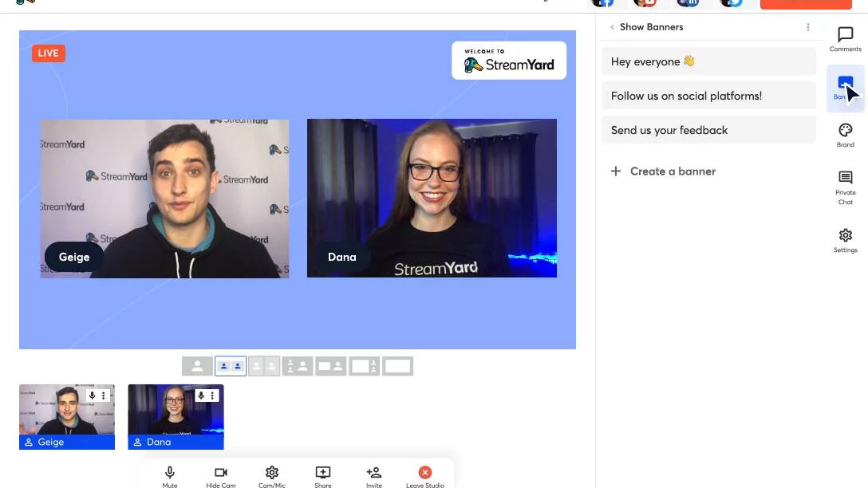Open the Show Banners options menu
The height and width of the screenshot is (488, 868).
pos(807,27)
